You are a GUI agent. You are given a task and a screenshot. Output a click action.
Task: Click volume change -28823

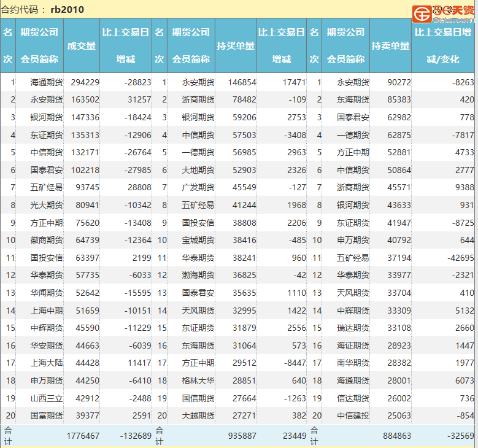coord(138,82)
